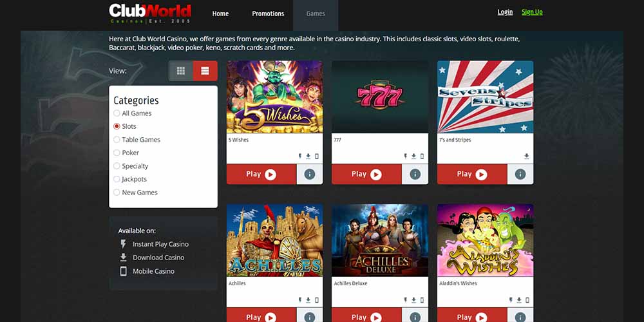The width and height of the screenshot is (644, 322).
Task: Switch to list view layout
Action: click(x=205, y=71)
